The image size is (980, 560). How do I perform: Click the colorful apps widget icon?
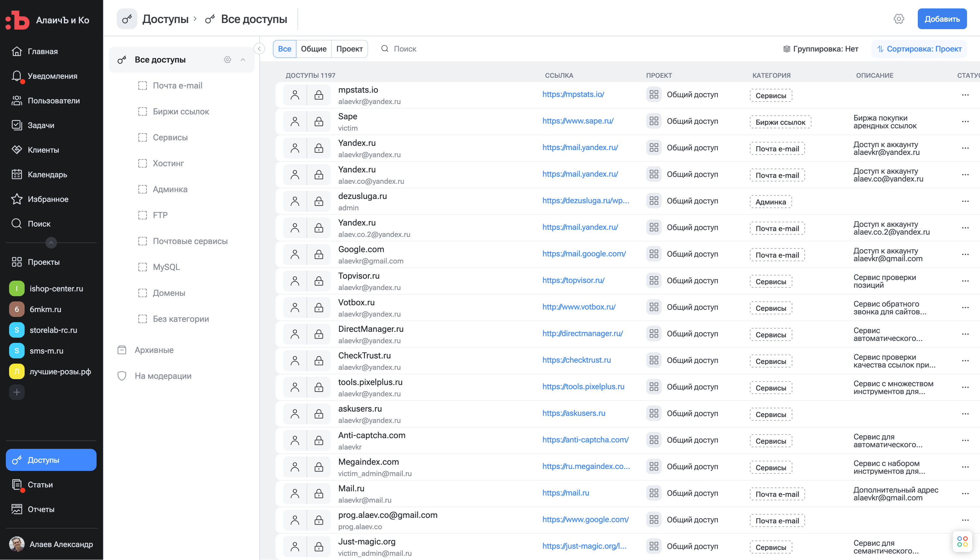tap(962, 541)
